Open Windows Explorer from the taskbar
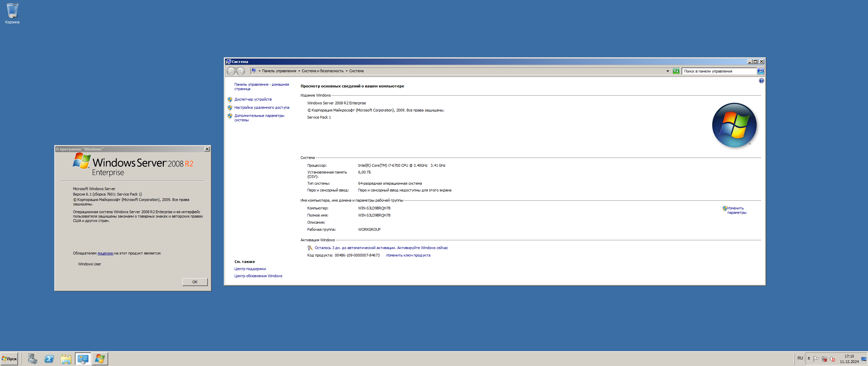868x366 pixels. tap(66, 359)
